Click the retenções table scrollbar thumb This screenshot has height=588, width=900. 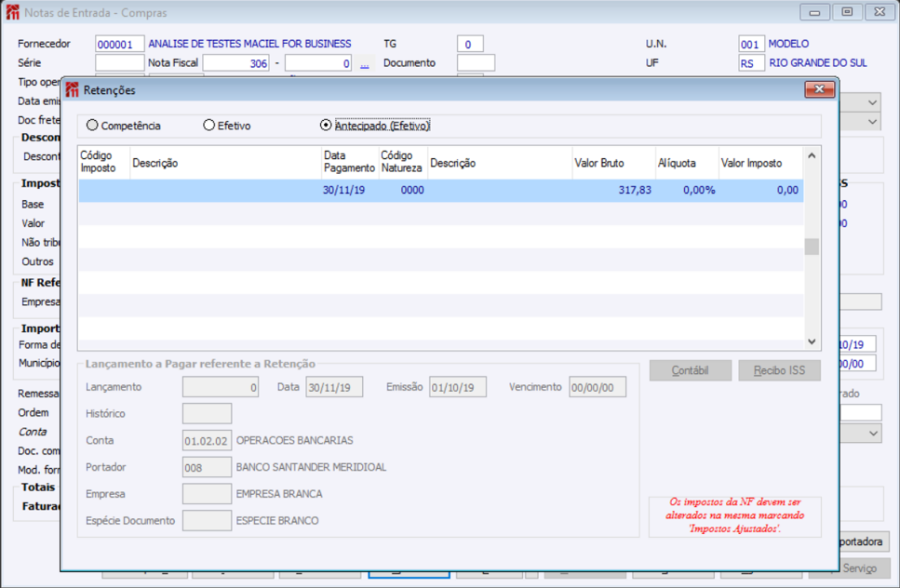pos(812,247)
